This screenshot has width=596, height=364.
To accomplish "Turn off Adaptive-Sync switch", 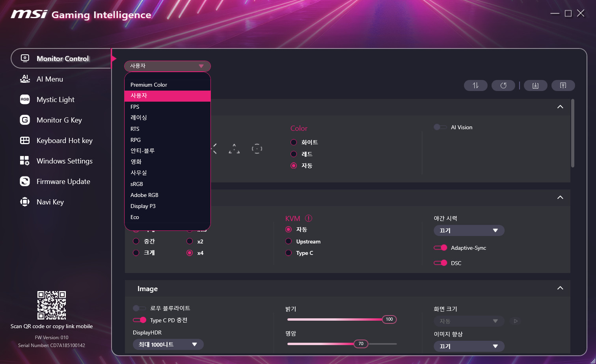I will pos(440,248).
